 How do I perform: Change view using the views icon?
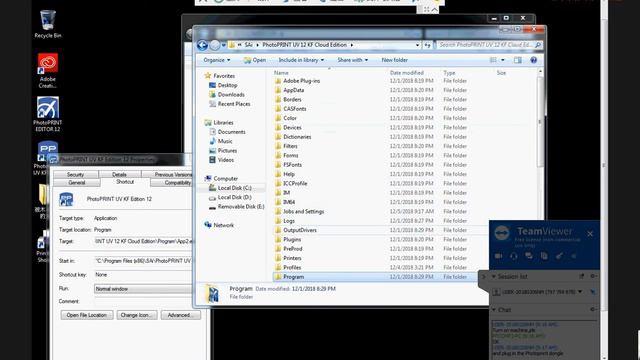[493, 60]
